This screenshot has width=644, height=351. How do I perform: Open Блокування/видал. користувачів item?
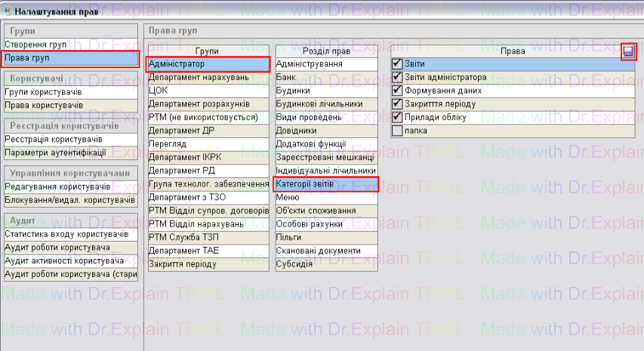[70, 200]
